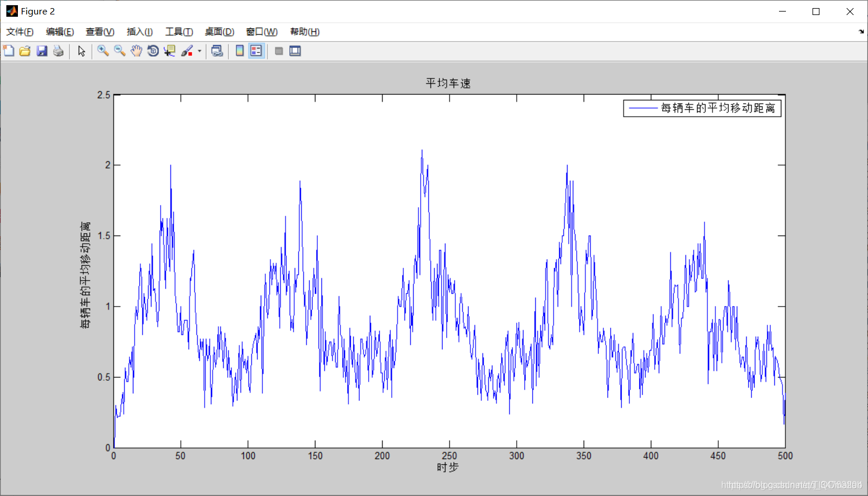Open the 编辑(E) menu
The height and width of the screenshot is (496, 868).
[60, 32]
